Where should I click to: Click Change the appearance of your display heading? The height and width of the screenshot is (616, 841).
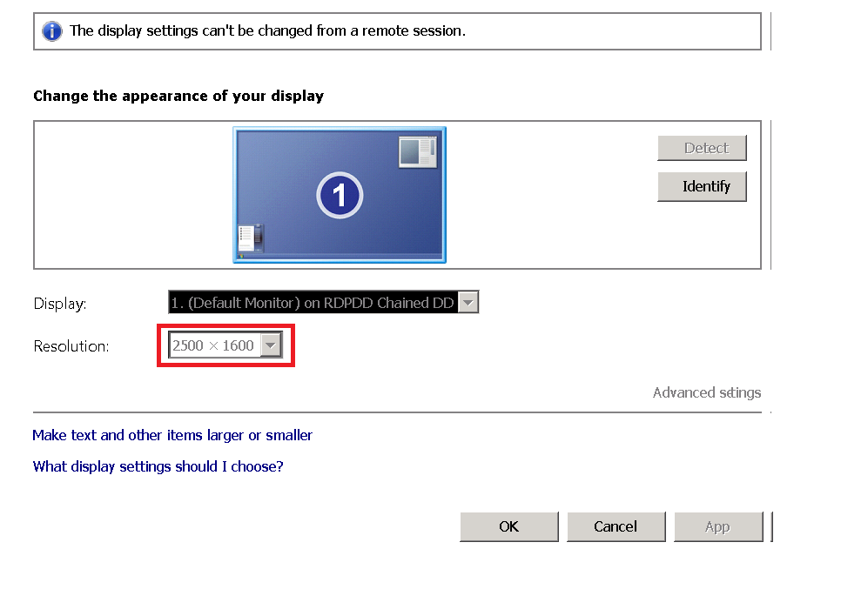tap(178, 96)
